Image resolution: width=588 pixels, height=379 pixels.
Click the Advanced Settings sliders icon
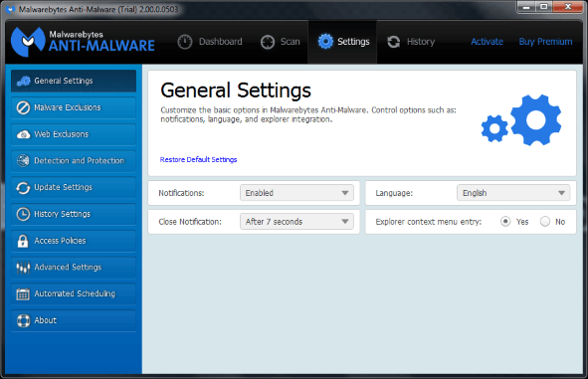tap(23, 268)
